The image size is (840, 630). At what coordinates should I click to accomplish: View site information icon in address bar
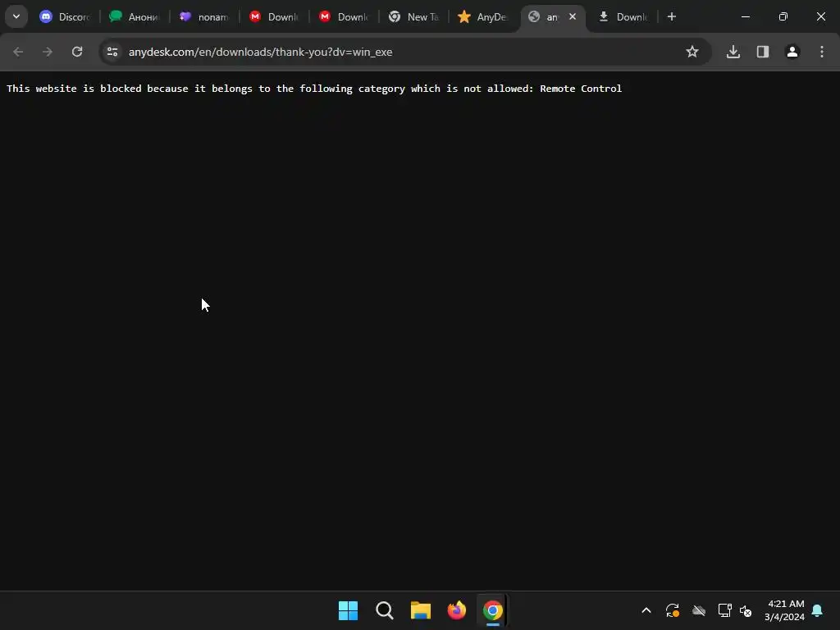[x=112, y=52]
